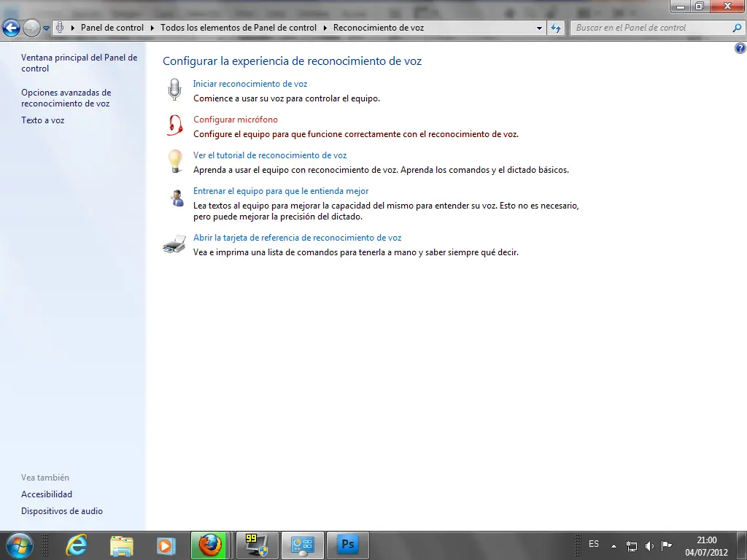Click the printer icon for the reference card

pos(174,244)
